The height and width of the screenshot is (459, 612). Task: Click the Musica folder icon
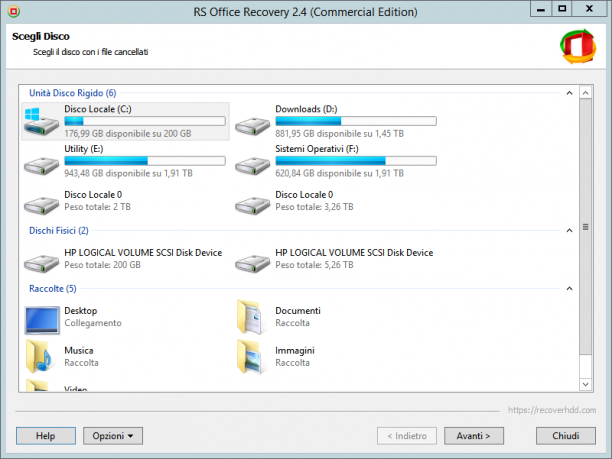pyautogui.click(x=39, y=356)
